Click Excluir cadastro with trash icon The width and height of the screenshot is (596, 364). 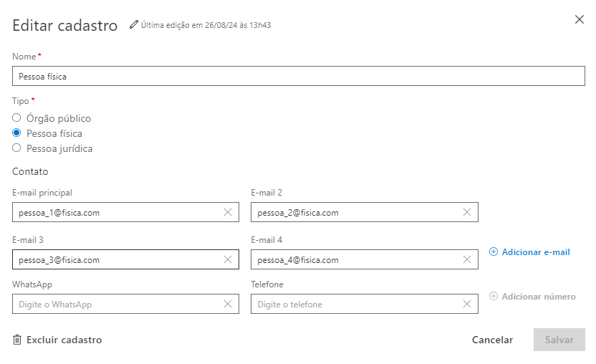point(57,340)
